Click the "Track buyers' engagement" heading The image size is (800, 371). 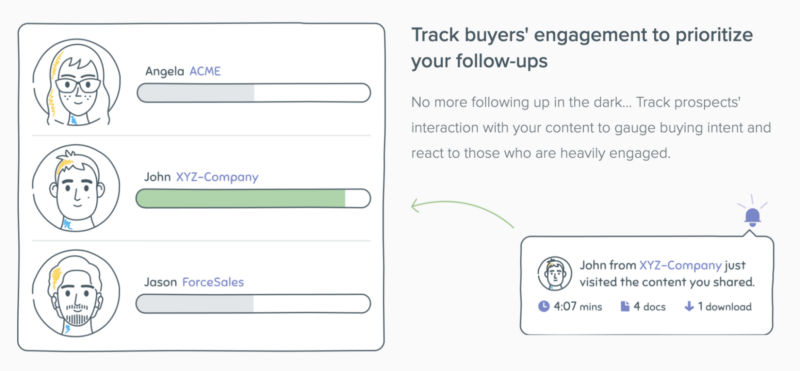coord(582,48)
